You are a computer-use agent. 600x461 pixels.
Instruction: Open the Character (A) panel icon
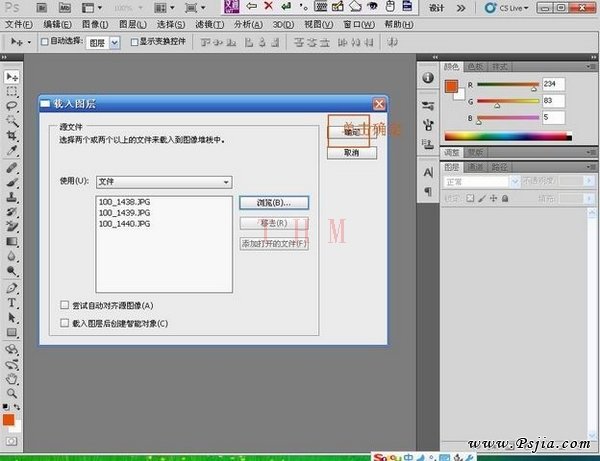coord(428,172)
